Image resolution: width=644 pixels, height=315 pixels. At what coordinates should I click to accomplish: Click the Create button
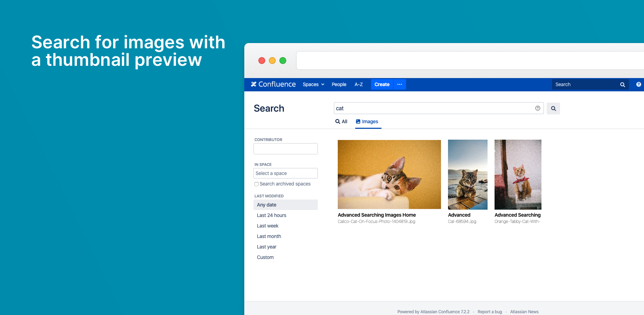point(382,84)
